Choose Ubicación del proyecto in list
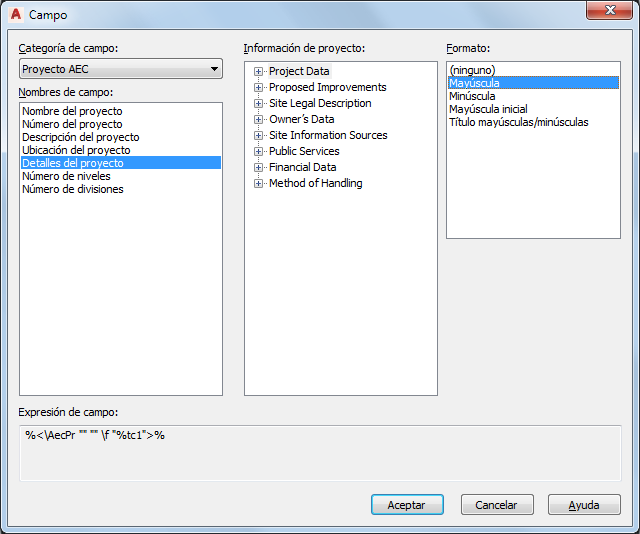 76,150
